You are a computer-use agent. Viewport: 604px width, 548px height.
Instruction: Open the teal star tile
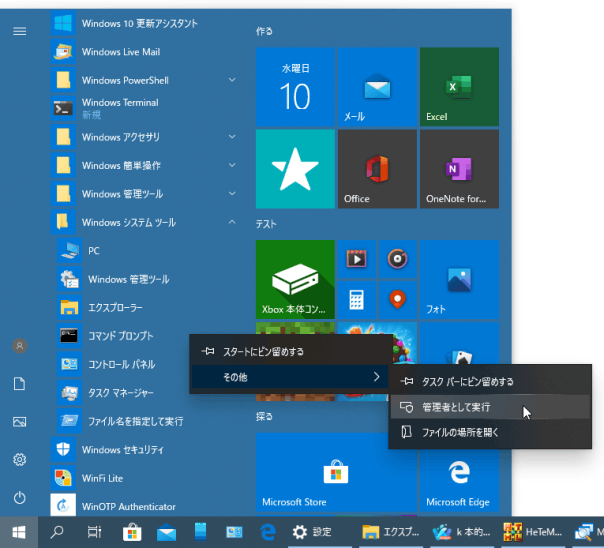click(x=295, y=169)
